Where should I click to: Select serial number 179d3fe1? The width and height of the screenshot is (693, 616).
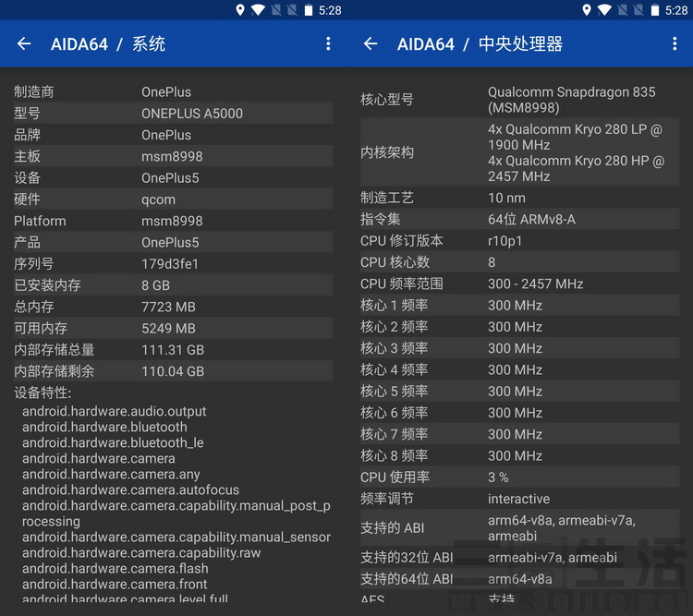tap(170, 264)
